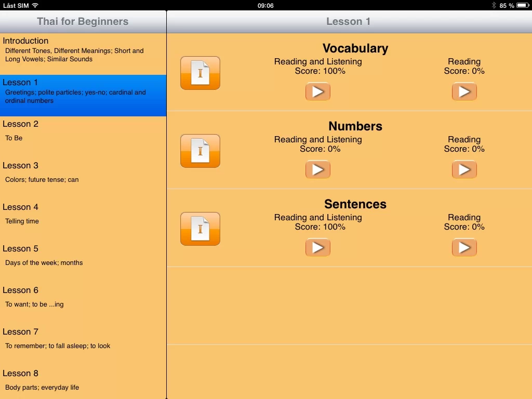532x399 pixels.
Task: Choose Lesson 3 Colors; future tense
Action: pos(83,179)
